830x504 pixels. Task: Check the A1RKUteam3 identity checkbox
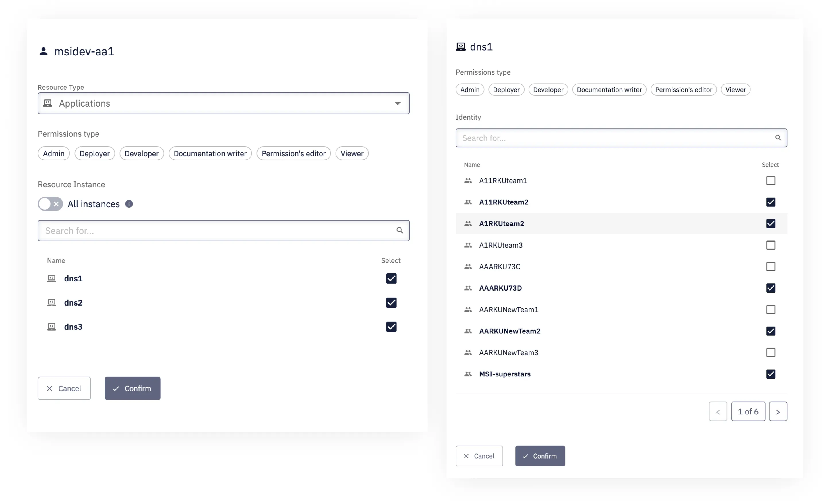(x=771, y=245)
